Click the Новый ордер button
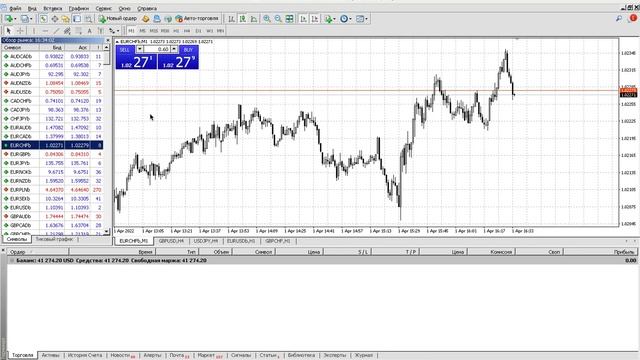Screen dimensions: 640x360 [x=118, y=19]
